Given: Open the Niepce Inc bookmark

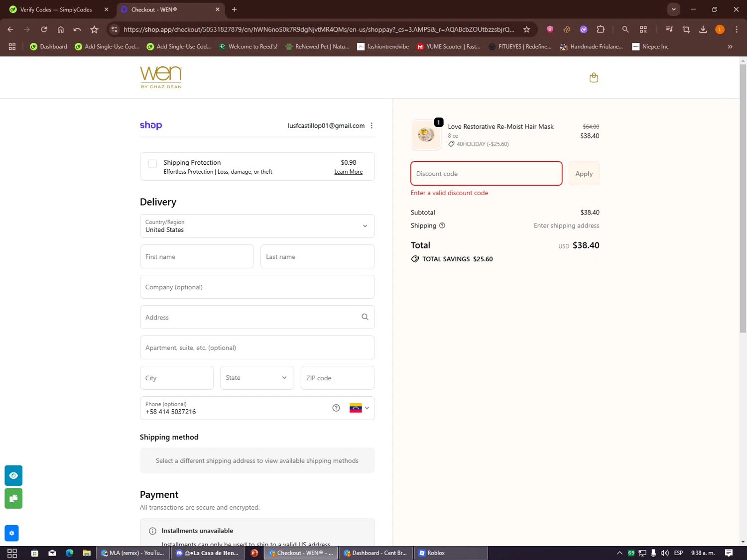Looking at the screenshot, I should click(650, 47).
